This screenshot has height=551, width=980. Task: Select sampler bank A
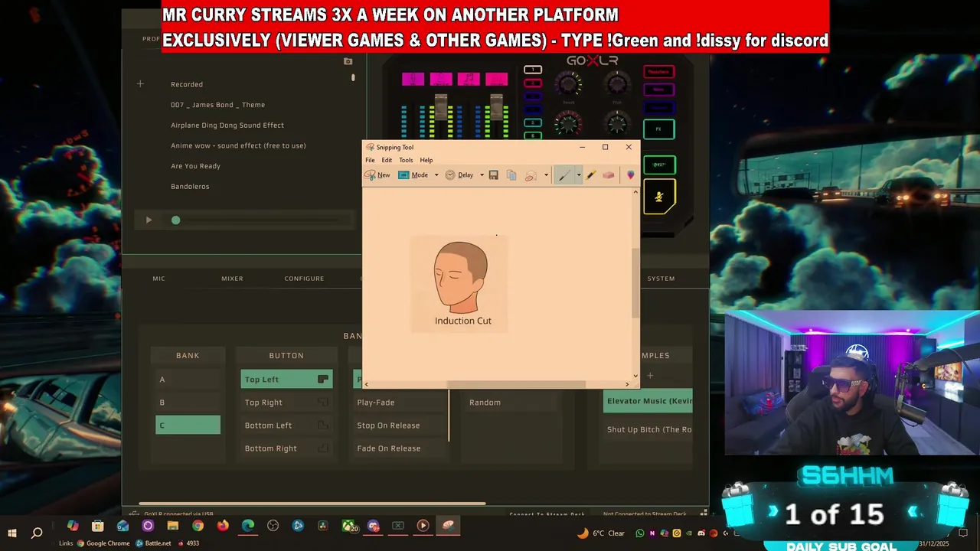coord(188,380)
